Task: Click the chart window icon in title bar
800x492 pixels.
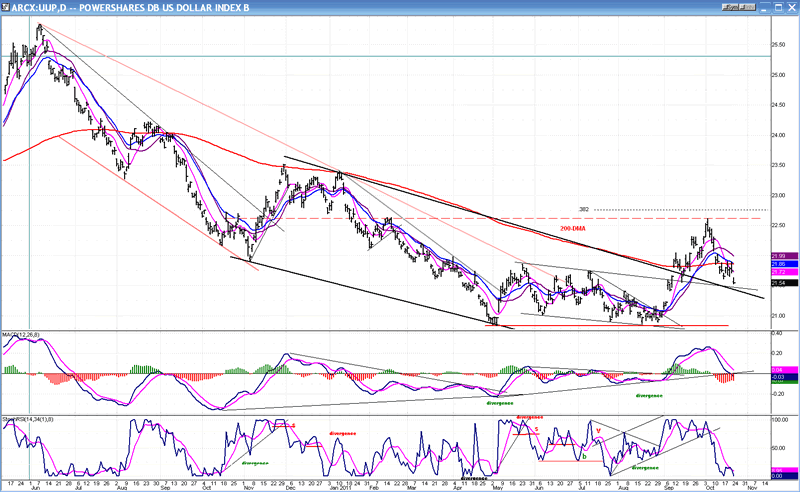Action: 8,7
